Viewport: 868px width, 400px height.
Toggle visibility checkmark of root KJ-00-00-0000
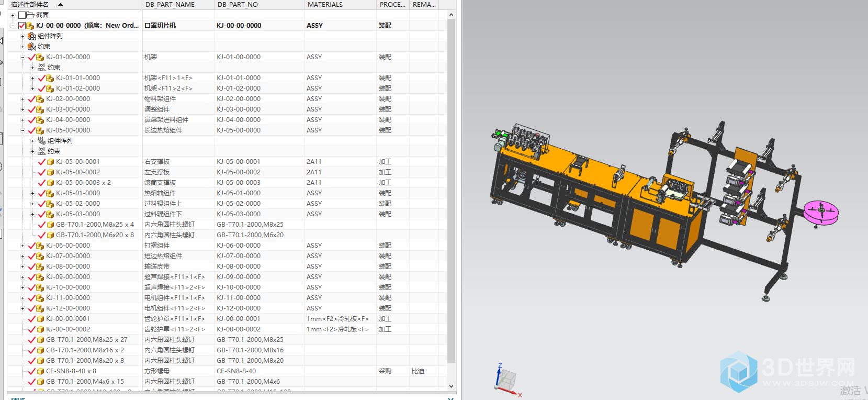point(22,26)
